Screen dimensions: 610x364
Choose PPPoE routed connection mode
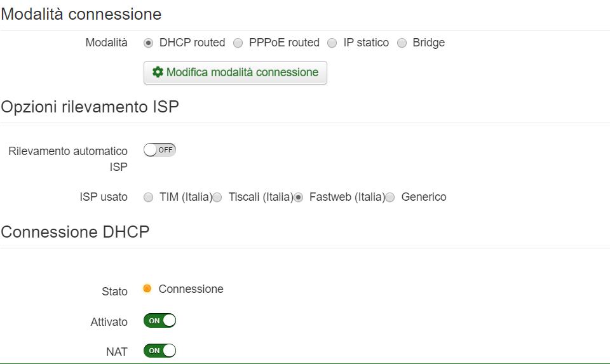(238, 43)
